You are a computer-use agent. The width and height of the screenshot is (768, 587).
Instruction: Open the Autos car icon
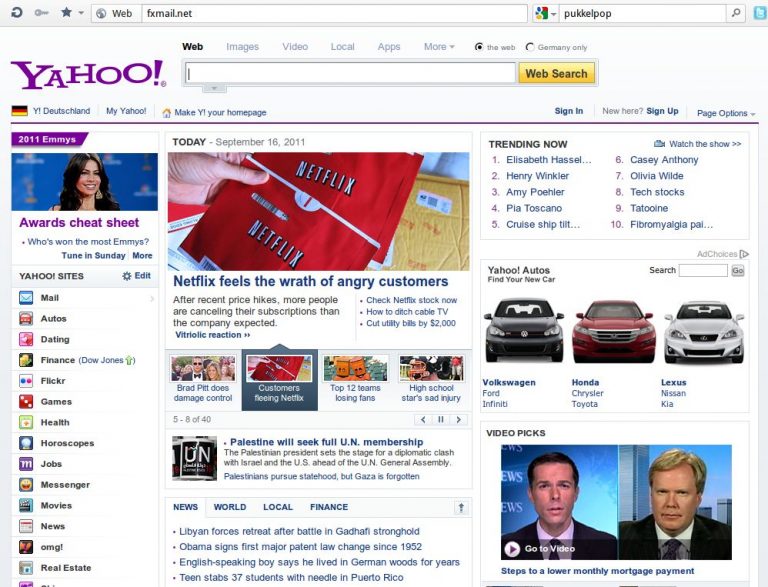coord(26,318)
